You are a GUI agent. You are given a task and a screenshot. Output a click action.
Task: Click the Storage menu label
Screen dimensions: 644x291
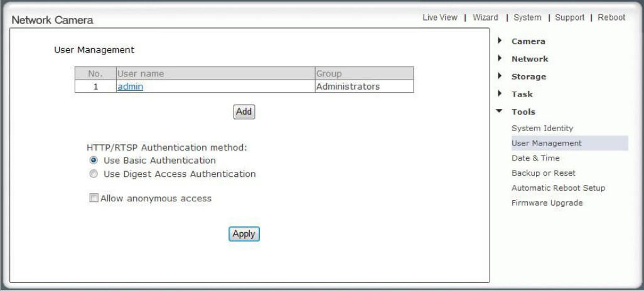(529, 77)
